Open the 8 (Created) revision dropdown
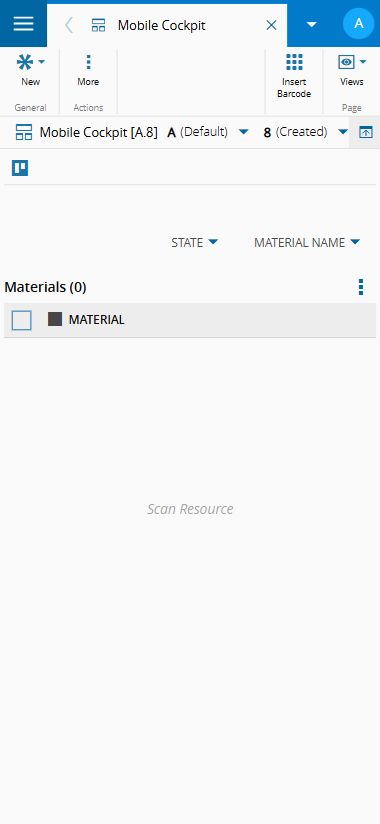The height and width of the screenshot is (824, 380). 306,132
